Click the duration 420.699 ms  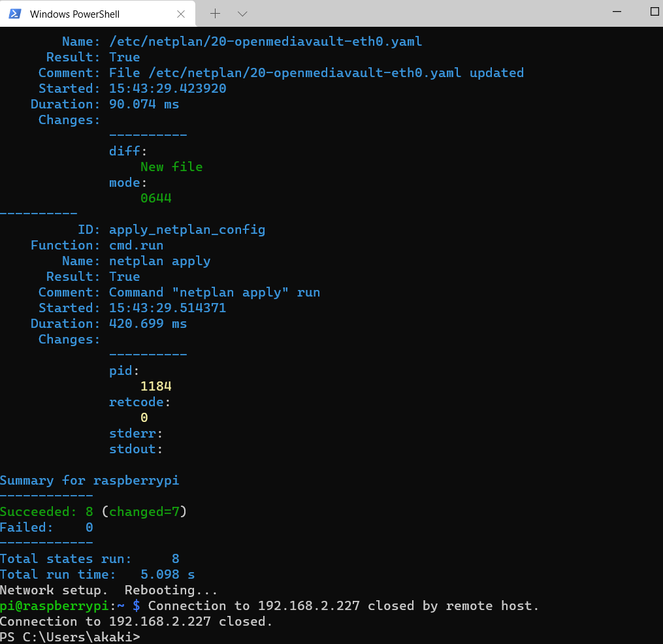148,323
